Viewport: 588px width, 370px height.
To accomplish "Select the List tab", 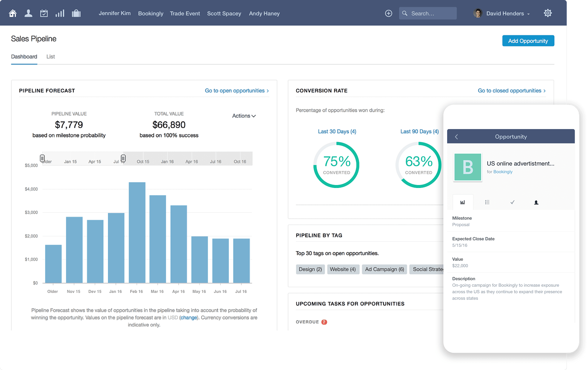I will pos(51,56).
